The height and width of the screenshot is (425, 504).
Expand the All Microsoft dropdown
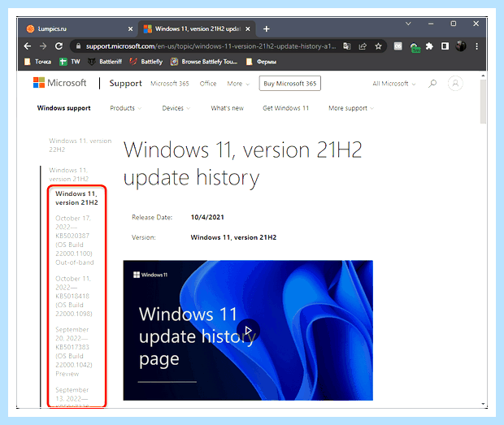393,84
